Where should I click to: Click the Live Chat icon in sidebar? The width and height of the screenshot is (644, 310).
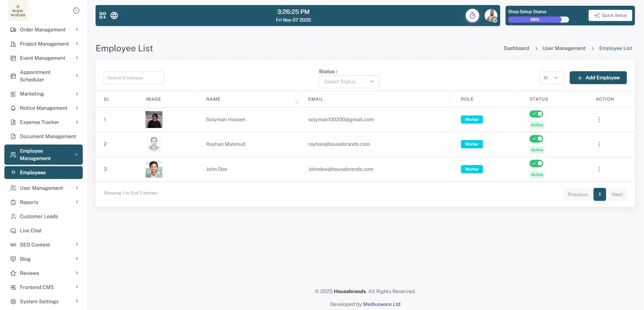(13, 230)
